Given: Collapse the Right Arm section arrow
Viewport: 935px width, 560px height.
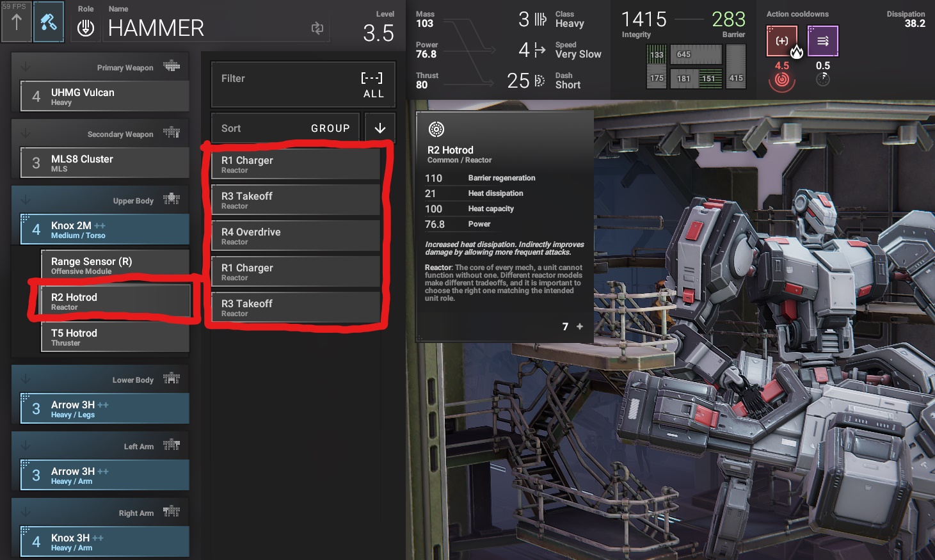Looking at the screenshot, I should [26, 511].
